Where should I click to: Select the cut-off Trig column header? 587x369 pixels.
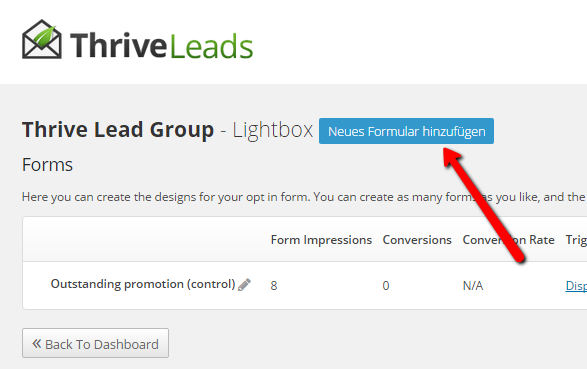click(576, 240)
